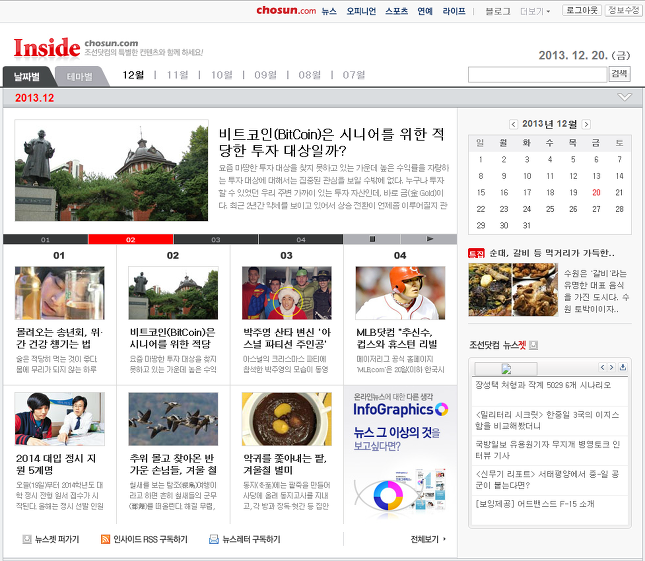The width and height of the screenshot is (645, 561).
Task: Click the broken-image tab in newsget widget
Action: [x=506, y=369]
